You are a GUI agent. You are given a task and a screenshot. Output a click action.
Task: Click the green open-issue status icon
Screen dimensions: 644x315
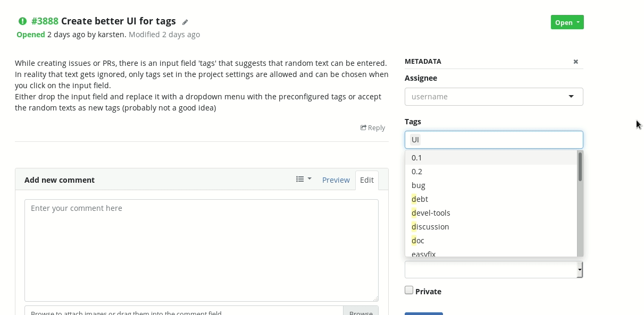pos(22,21)
